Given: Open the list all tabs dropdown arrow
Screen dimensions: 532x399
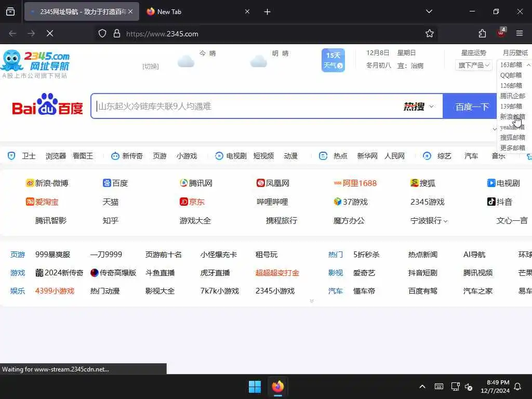Looking at the screenshot, I should pyautogui.click(x=429, y=11).
